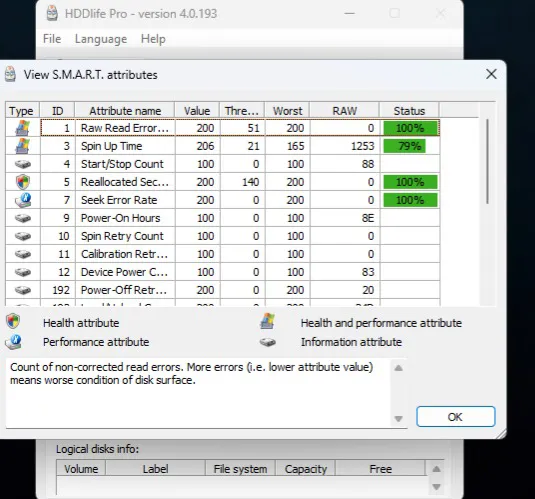Select the Seek Error Rate attribute name
535x499 pixels.
tap(119, 200)
